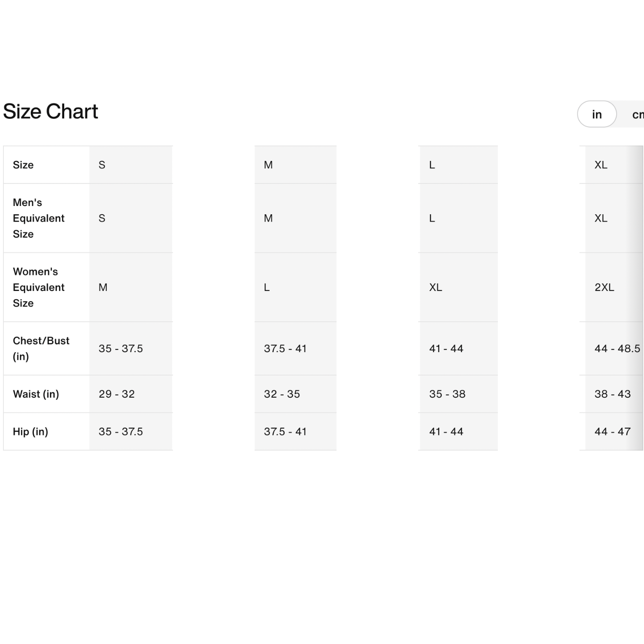Click the 44 - 48.5 chest measurement
The width and height of the screenshot is (644, 644).
coord(617,348)
